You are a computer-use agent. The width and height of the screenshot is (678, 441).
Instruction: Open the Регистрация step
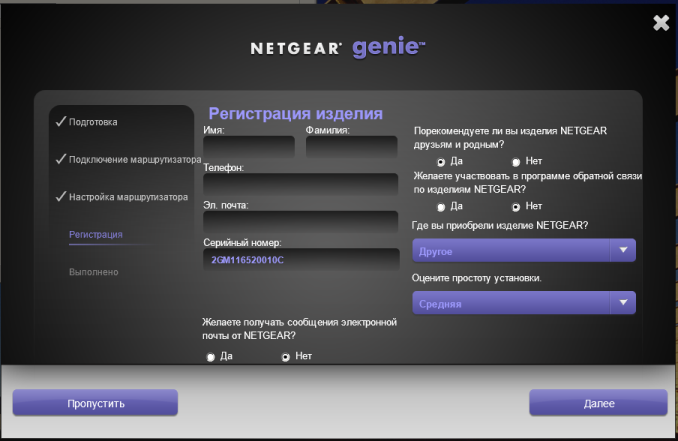point(96,235)
